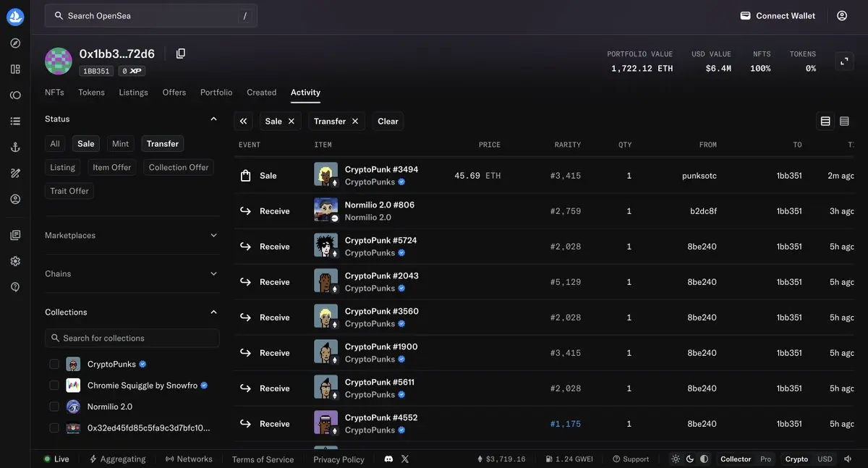
Task: Open the Resources newspaper icon in sidebar
Action: click(15, 235)
